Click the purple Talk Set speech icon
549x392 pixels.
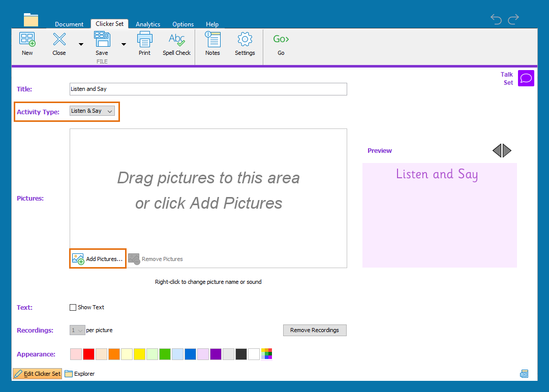pyautogui.click(x=526, y=78)
